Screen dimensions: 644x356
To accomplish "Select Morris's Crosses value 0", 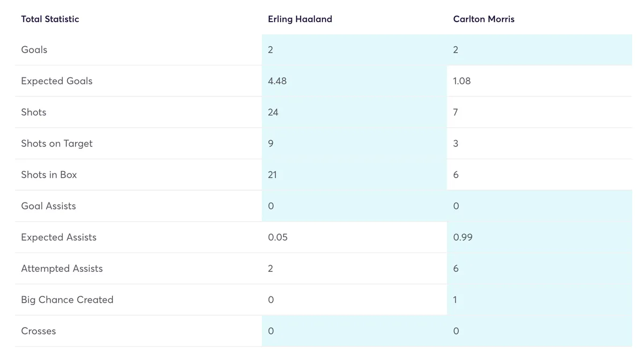I will [456, 331].
